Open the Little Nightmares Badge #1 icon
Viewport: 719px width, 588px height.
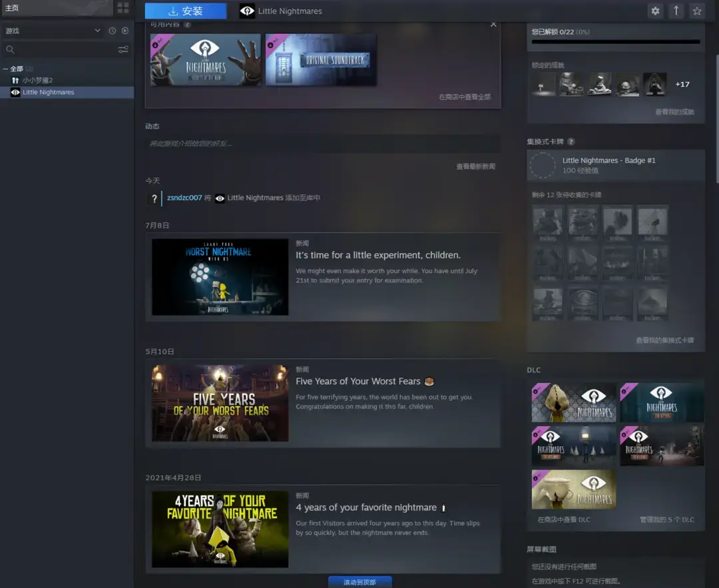coord(543,165)
